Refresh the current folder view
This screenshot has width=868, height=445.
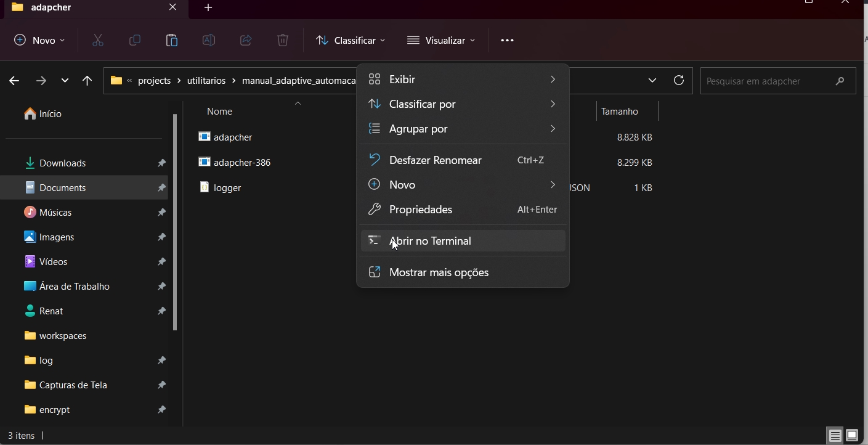(x=679, y=81)
